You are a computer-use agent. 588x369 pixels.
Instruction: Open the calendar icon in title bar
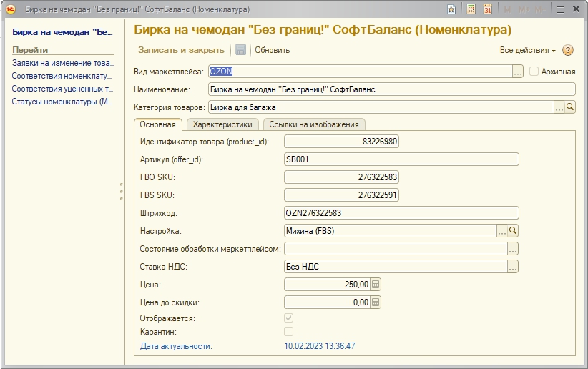487,9
